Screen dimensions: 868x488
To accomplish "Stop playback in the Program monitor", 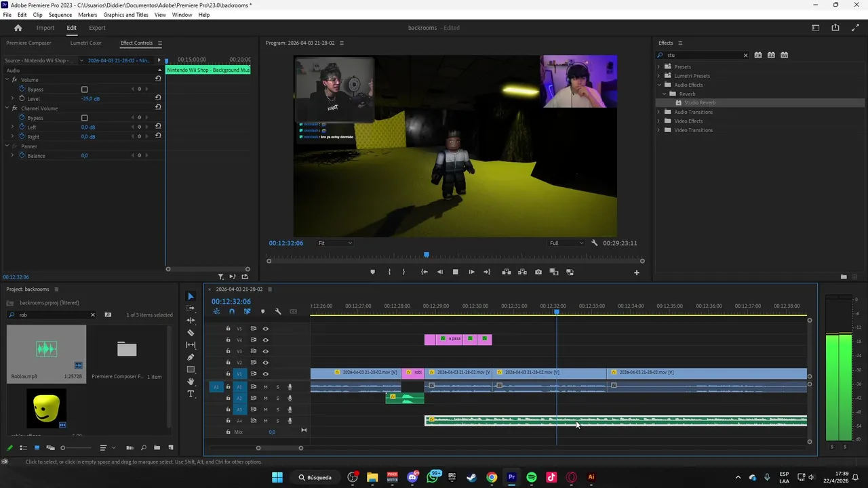I will [x=455, y=272].
